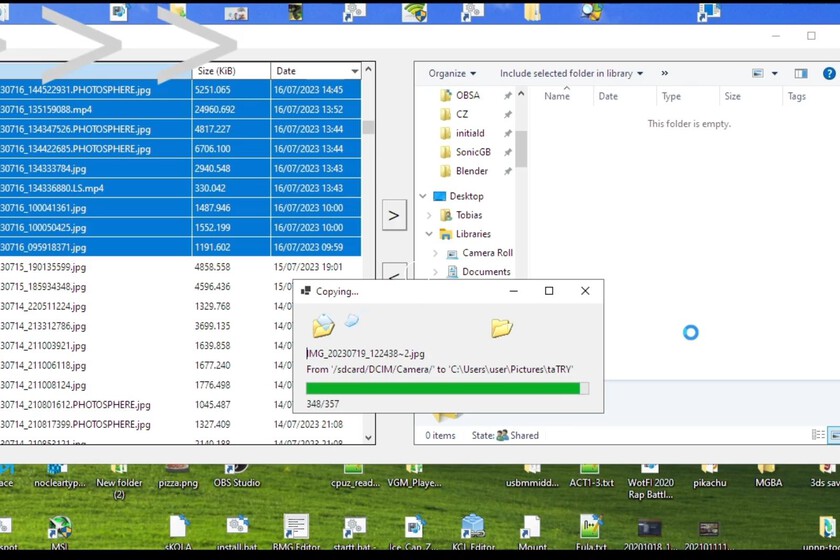The image size is (840, 560).
Task: Open WotFI 2020 Rap Battl... desktop icon
Action: pyautogui.click(x=650, y=482)
